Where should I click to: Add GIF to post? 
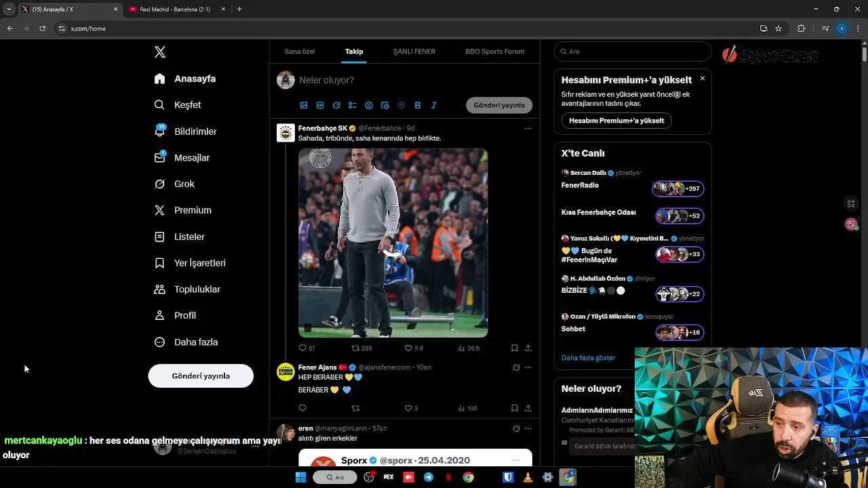320,105
